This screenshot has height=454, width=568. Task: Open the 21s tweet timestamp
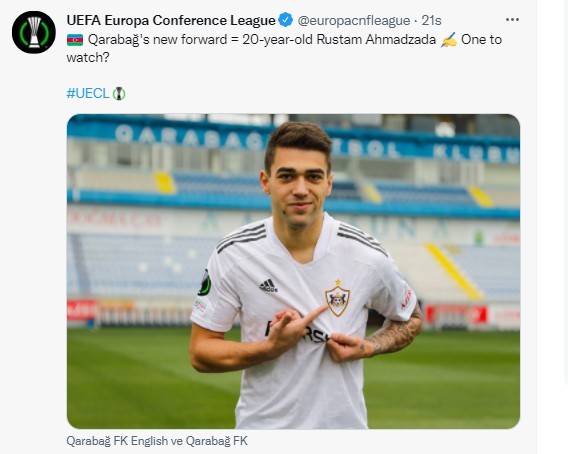click(x=431, y=21)
